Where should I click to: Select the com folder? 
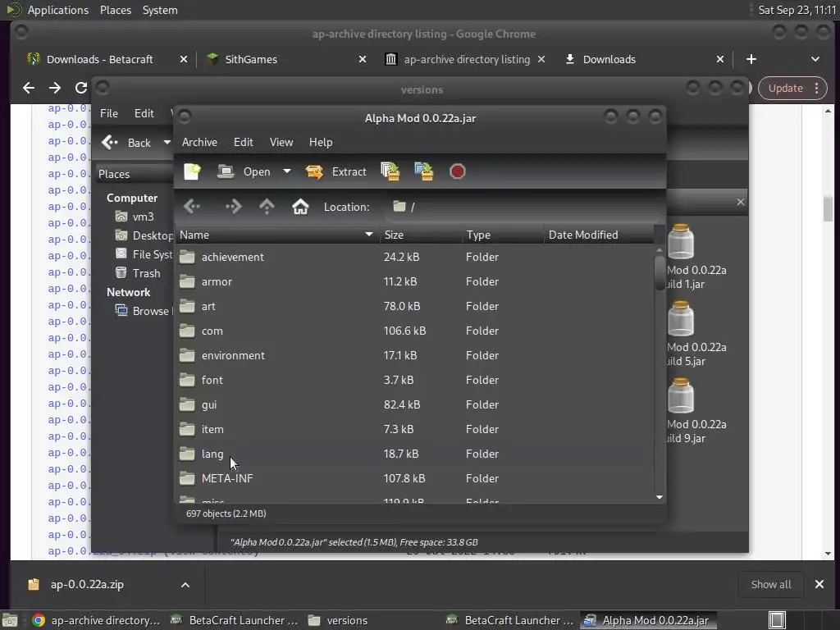(414, 331)
